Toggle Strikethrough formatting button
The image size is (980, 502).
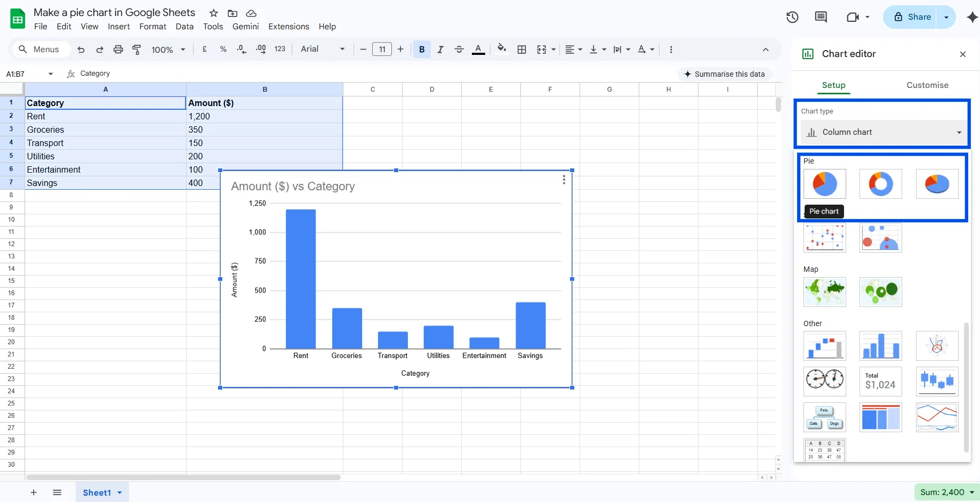tap(459, 50)
